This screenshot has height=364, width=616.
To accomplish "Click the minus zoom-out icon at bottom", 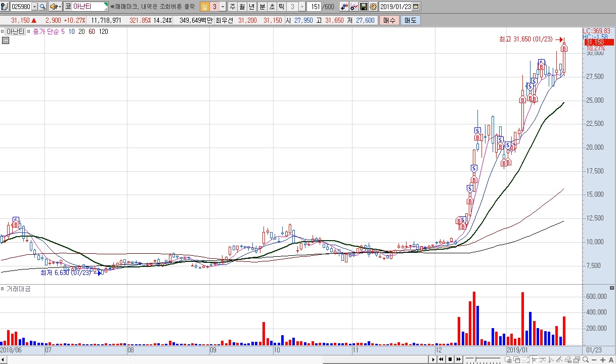I will (594, 359).
